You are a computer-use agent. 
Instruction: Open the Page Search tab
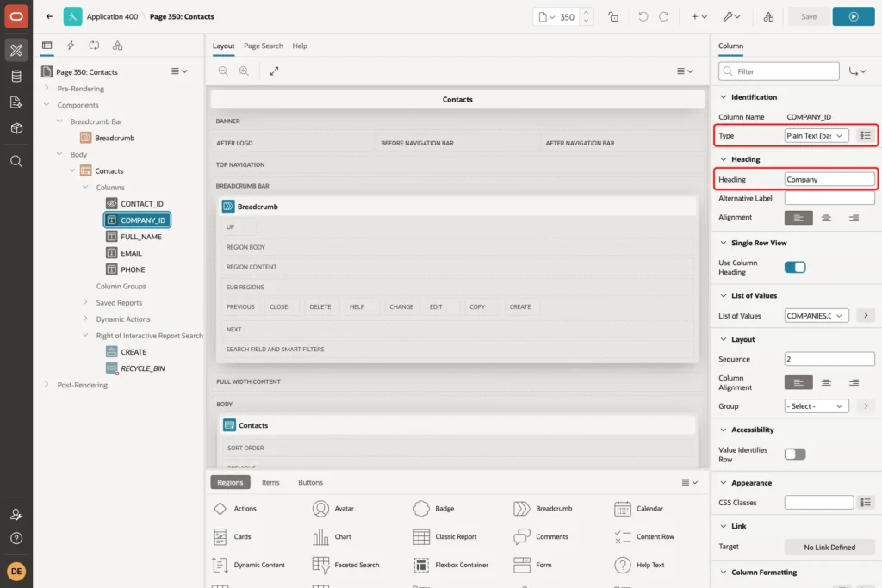[264, 46]
